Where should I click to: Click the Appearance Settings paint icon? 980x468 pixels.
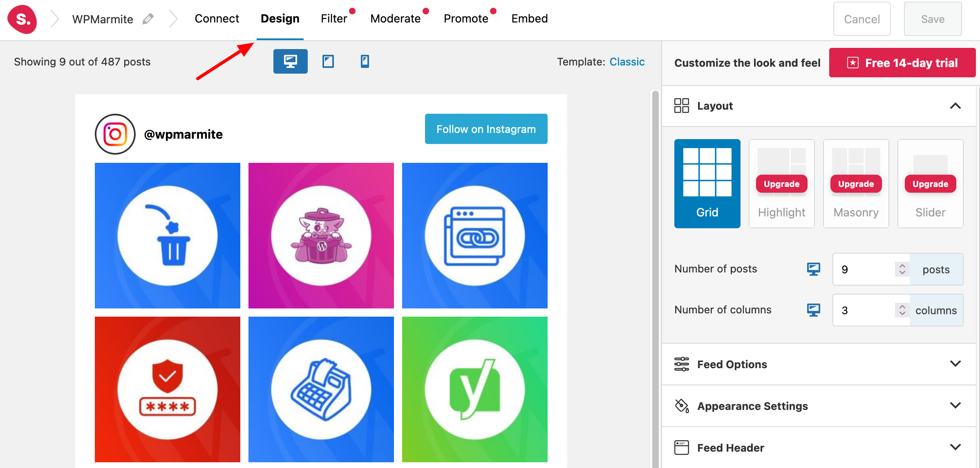[681, 406]
